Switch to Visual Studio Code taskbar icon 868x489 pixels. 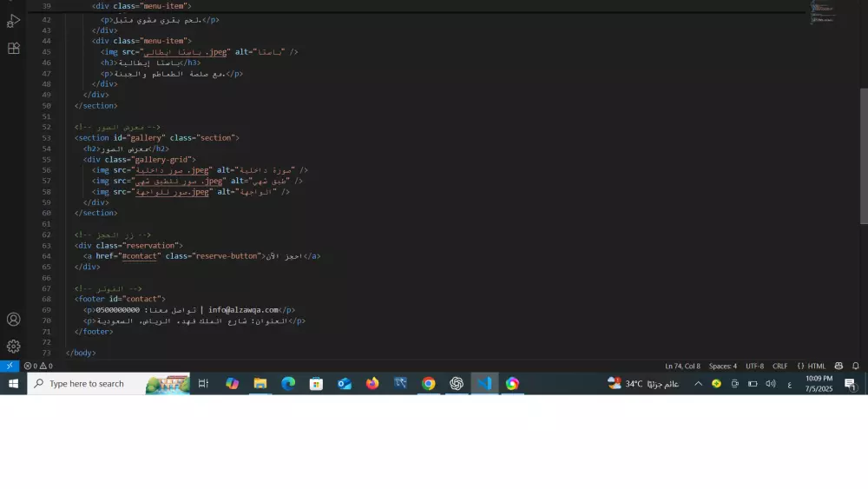[484, 383]
